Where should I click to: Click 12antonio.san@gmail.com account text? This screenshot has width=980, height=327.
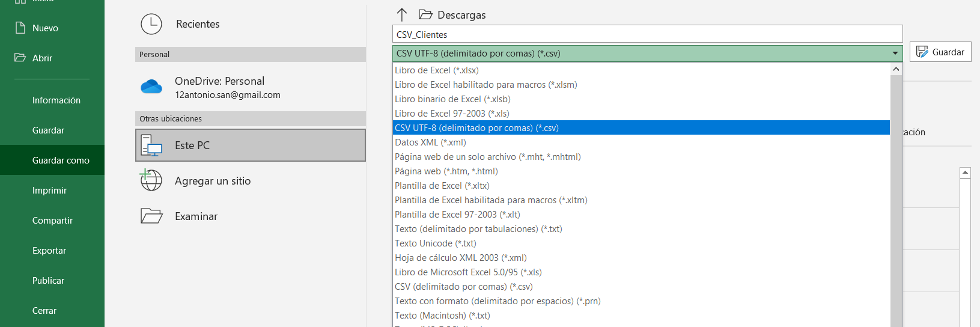[x=228, y=95]
